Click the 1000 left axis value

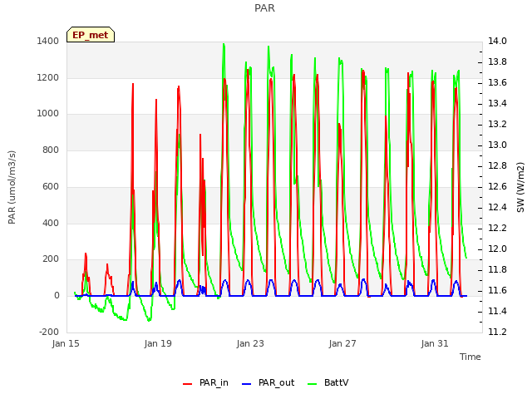(x=48, y=113)
